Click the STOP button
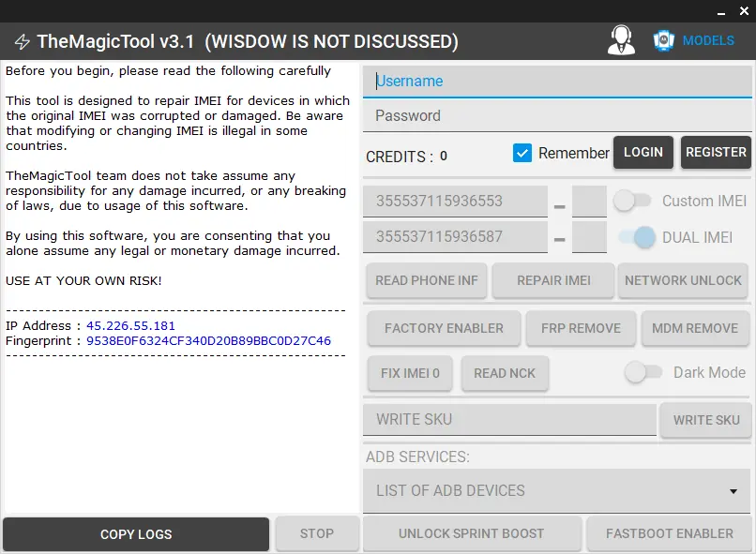 (x=317, y=533)
